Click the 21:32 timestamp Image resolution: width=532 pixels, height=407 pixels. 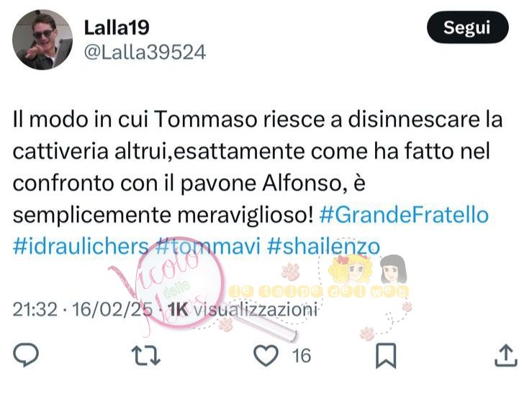[35, 310]
